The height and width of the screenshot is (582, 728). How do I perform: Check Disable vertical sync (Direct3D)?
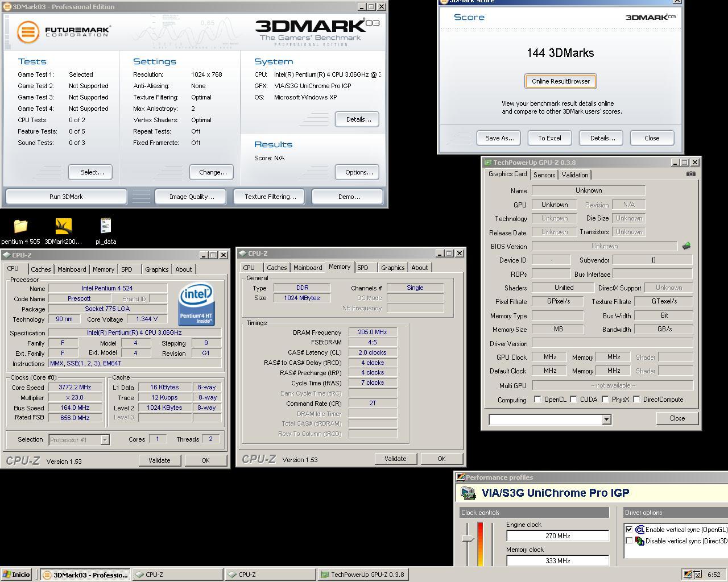629,541
